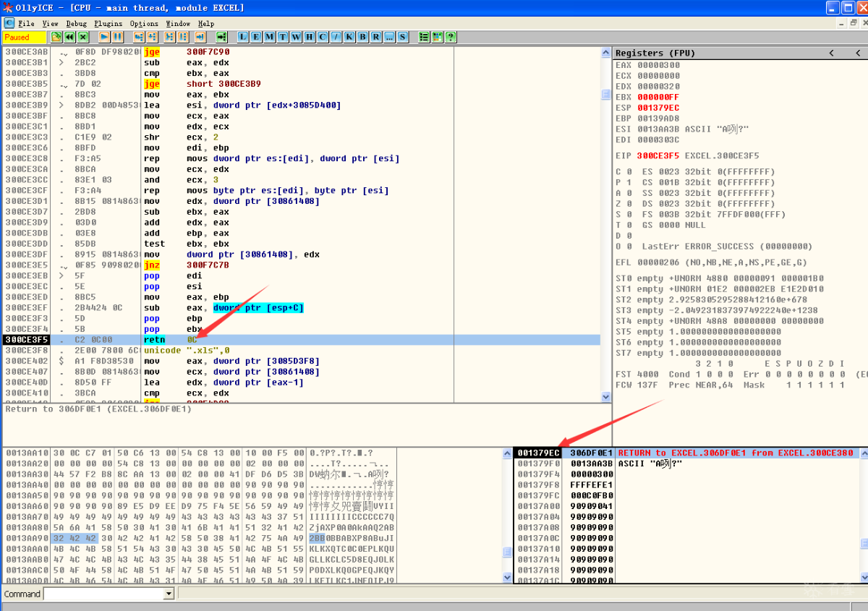Open the Command combo box dropdown arrow
The image size is (868, 611).
[x=169, y=594]
